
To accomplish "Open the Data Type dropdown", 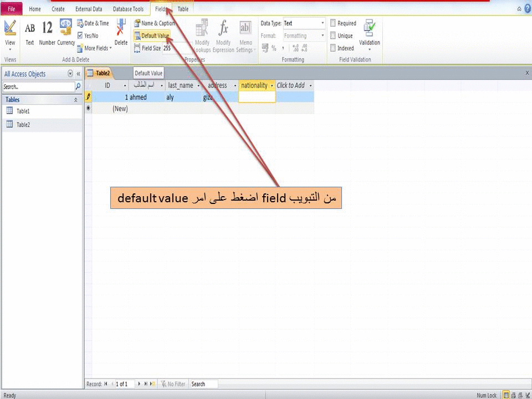I will click(322, 23).
